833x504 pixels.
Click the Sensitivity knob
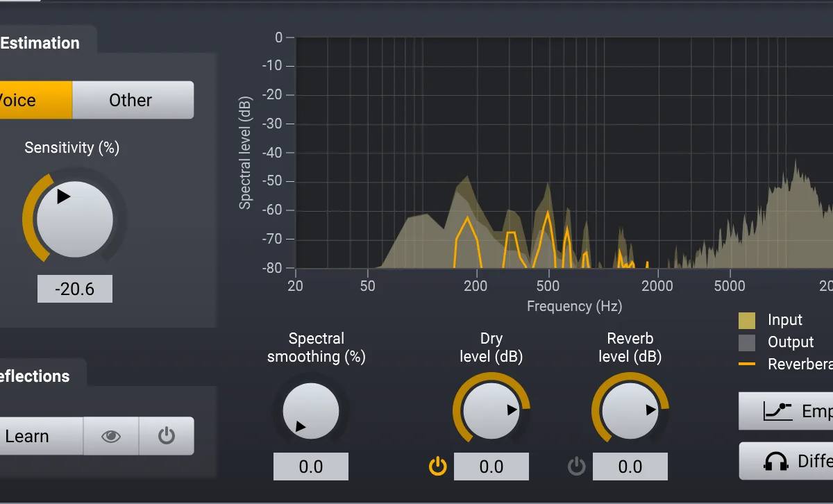click(x=74, y=220)
